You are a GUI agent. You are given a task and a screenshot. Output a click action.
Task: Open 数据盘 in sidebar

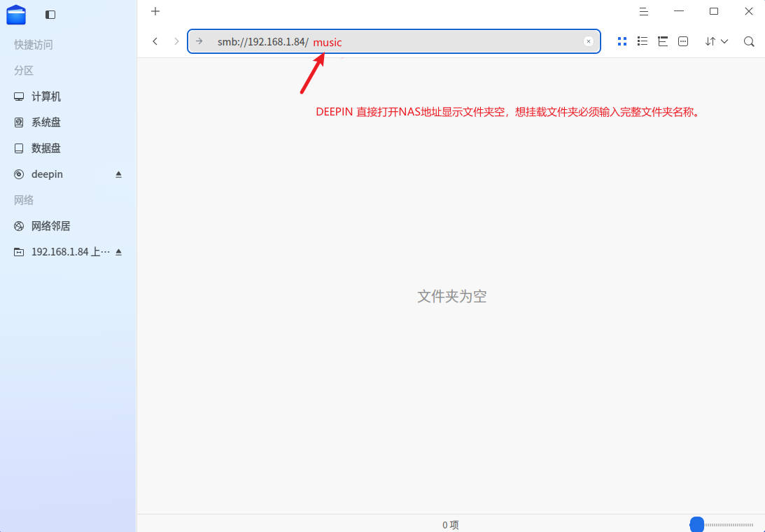tap(68, 148)
